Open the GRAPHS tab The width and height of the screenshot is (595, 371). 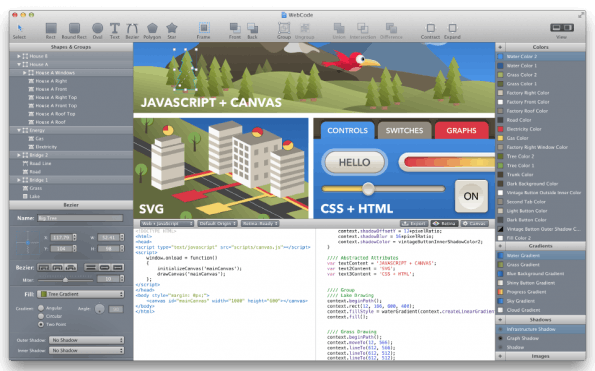[461, 130]
